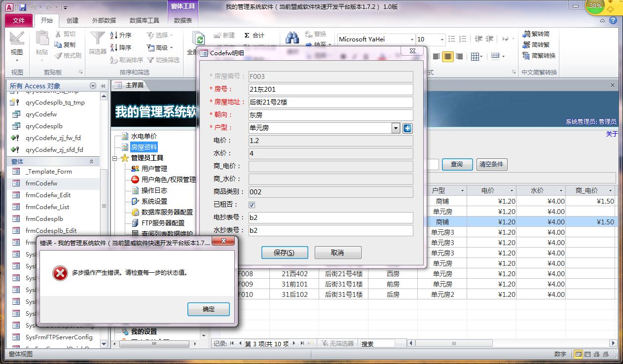
Task: Click the descending sort (降序) icon
Action: (113, 48)
